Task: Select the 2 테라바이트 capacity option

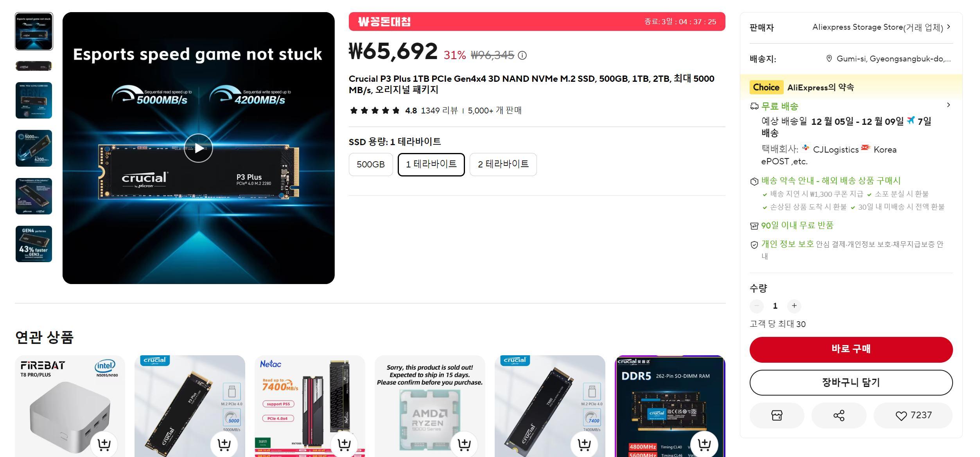Action: tap(503, 164)
